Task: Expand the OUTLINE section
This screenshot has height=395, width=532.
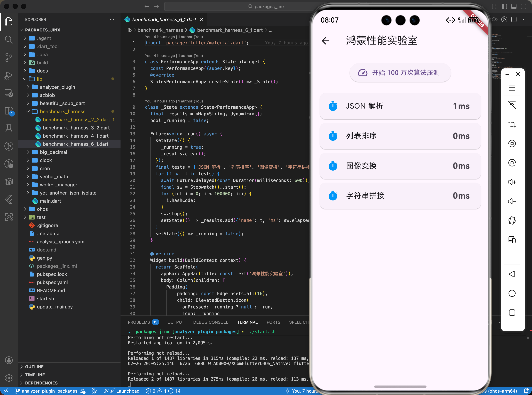Action: click(x=34, y=367)
